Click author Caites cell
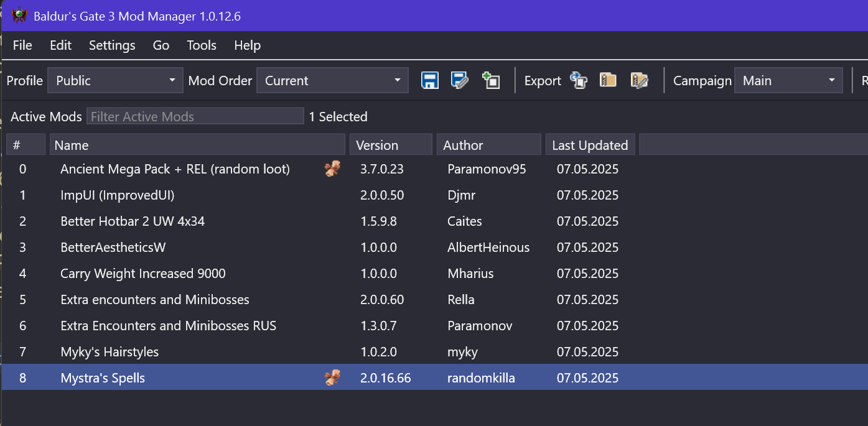Image resolution: width=868 pixels, height=426 pixels. click(x=465, y=221)
